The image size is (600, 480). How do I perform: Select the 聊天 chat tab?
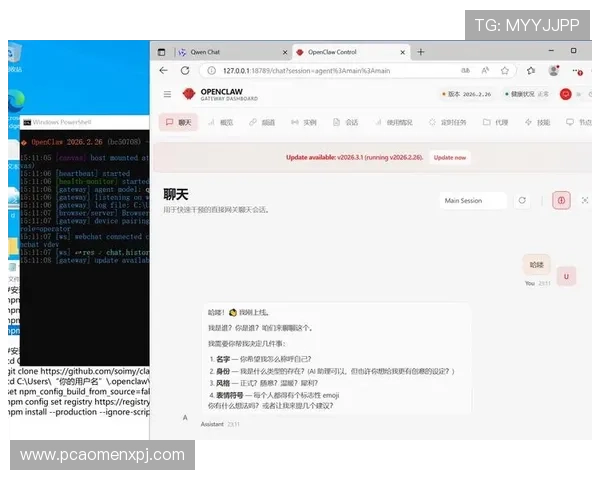pos(178,122)
